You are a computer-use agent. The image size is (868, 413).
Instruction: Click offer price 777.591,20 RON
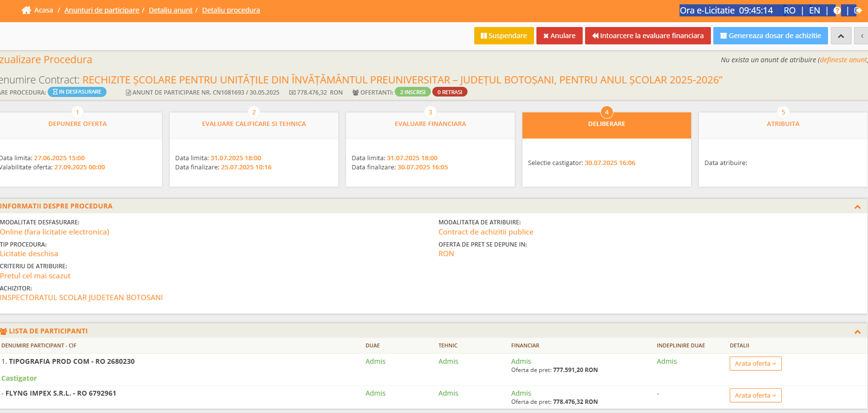click(575, 370)
